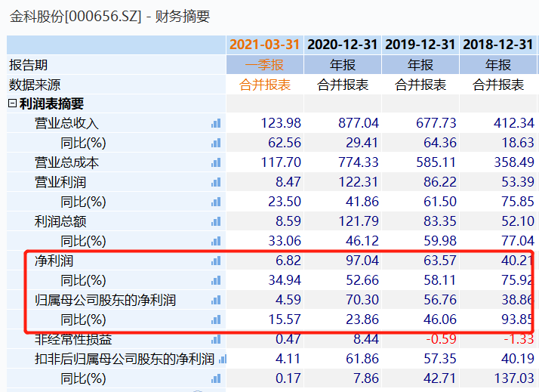The width and height of the screenshot is (539, 392).
Task: Click the 137.03 growth value
Action: (x=514, y=378)
